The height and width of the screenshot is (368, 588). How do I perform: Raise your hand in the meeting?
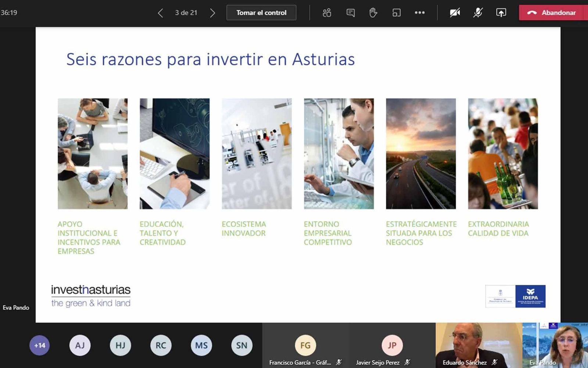tap(373, 12)
